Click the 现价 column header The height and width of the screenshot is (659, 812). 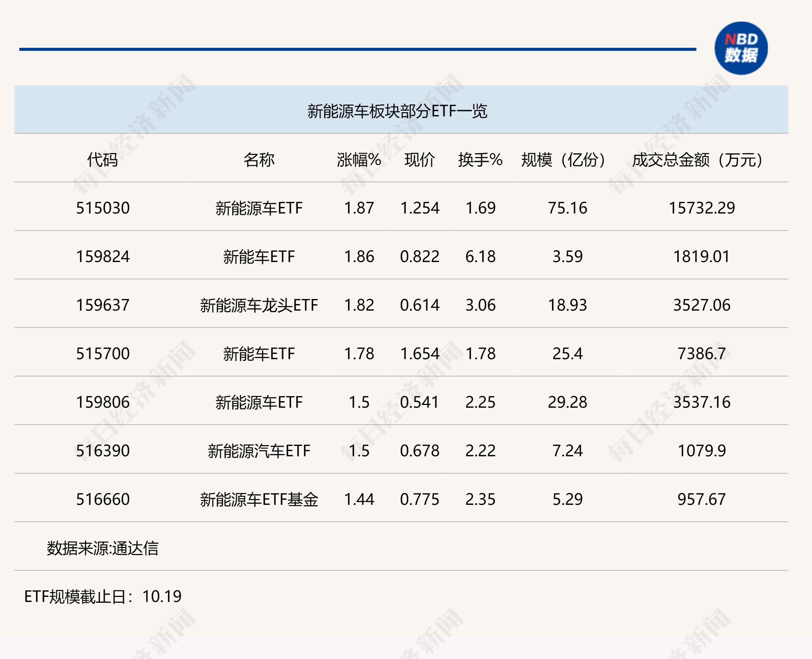(x=420, y=160)
